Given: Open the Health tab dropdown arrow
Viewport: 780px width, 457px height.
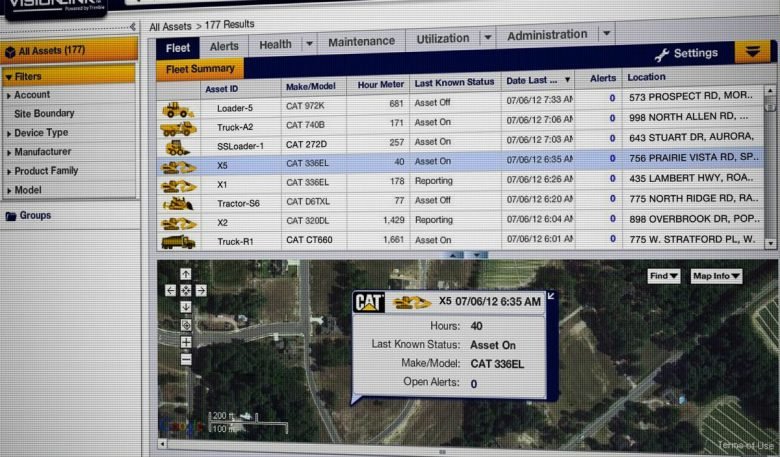Looking at the screenshot, I should [x=309, y=44].
